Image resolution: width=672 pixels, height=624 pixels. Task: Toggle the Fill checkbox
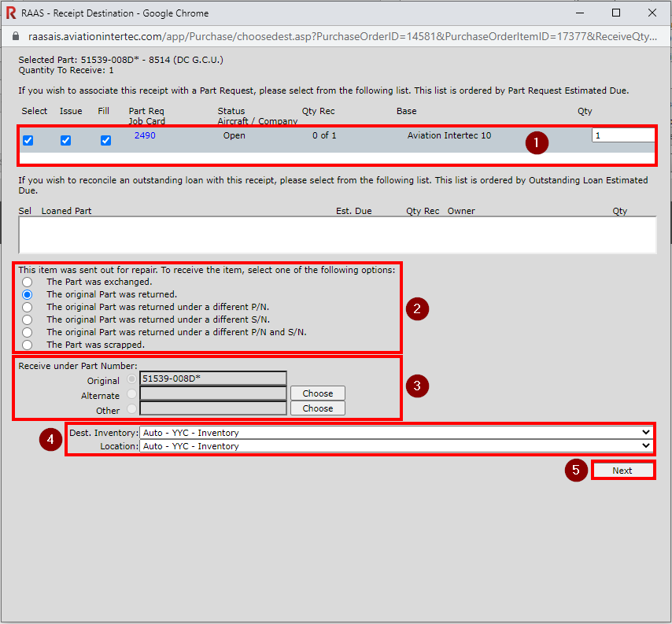point(105,141)
